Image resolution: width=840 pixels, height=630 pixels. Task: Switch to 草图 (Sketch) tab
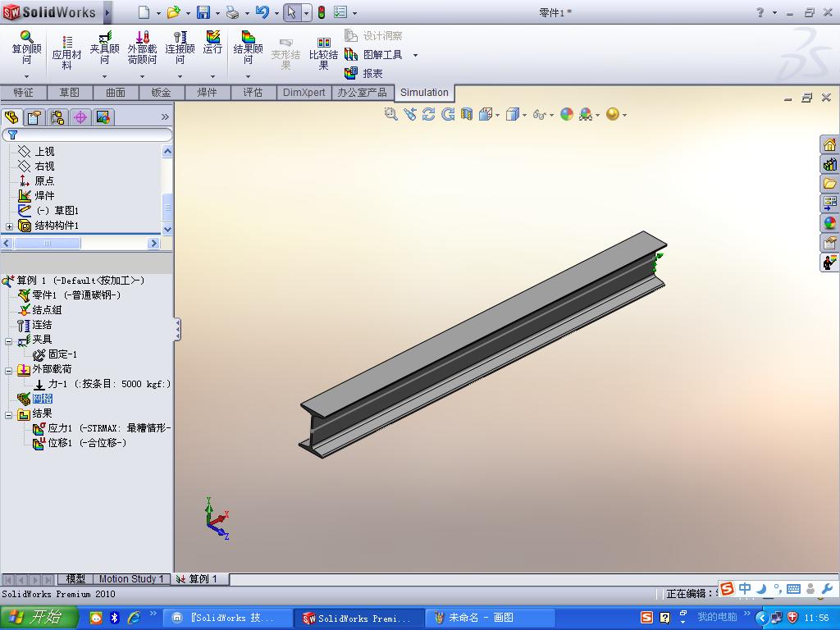tap(70, 93)
